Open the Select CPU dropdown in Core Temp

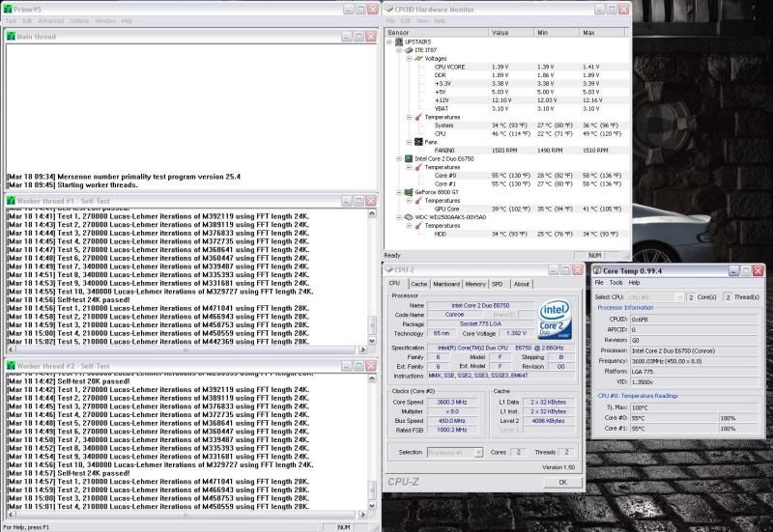[x=679, y=297]
